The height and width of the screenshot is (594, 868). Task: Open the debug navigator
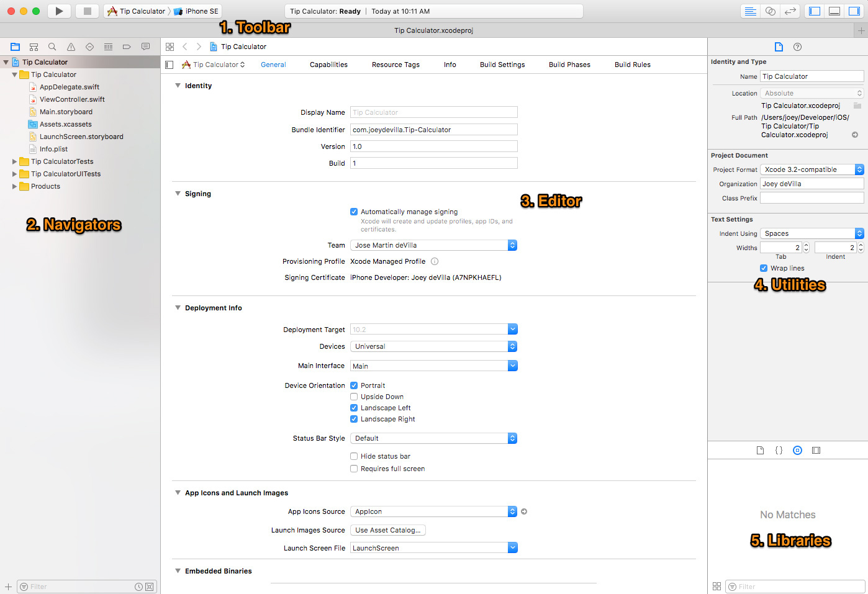[108, 47]
